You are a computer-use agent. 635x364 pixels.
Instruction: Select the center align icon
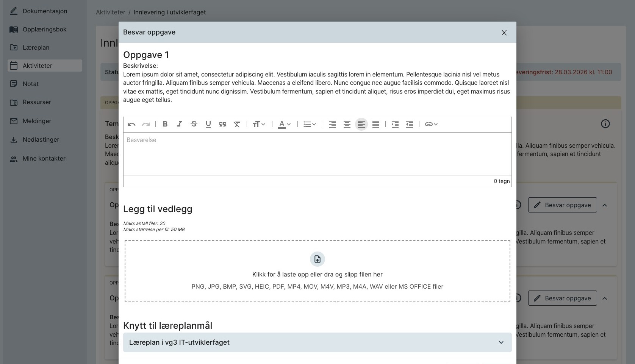coord(347,124)
